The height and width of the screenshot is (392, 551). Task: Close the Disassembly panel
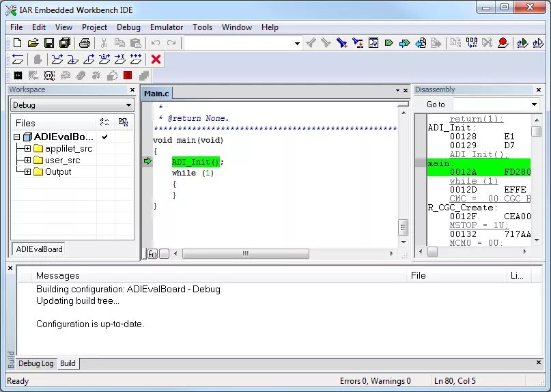pyautogui.click(x=538, y=90)
